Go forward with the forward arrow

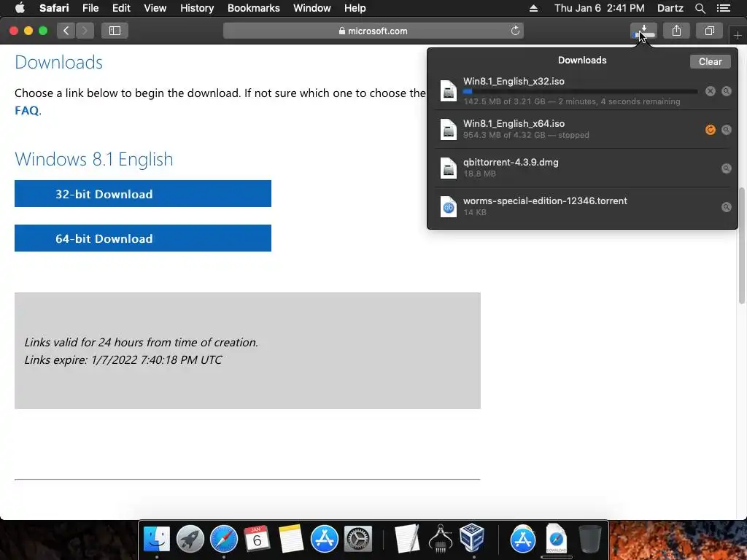[85, 31]
